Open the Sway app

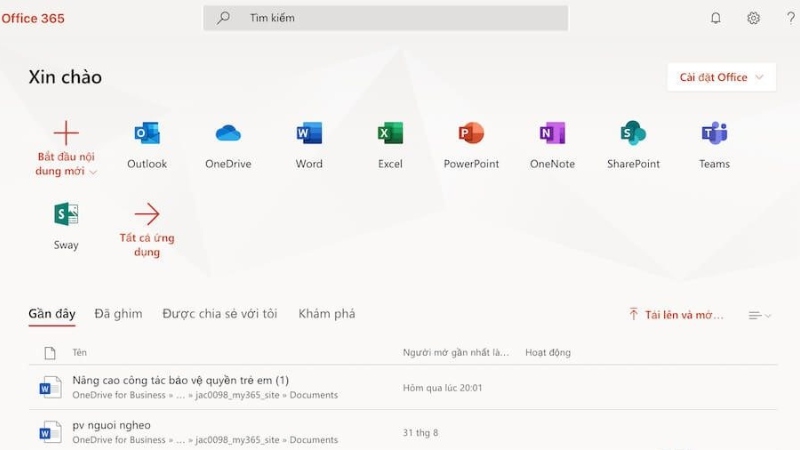point(66,215)
